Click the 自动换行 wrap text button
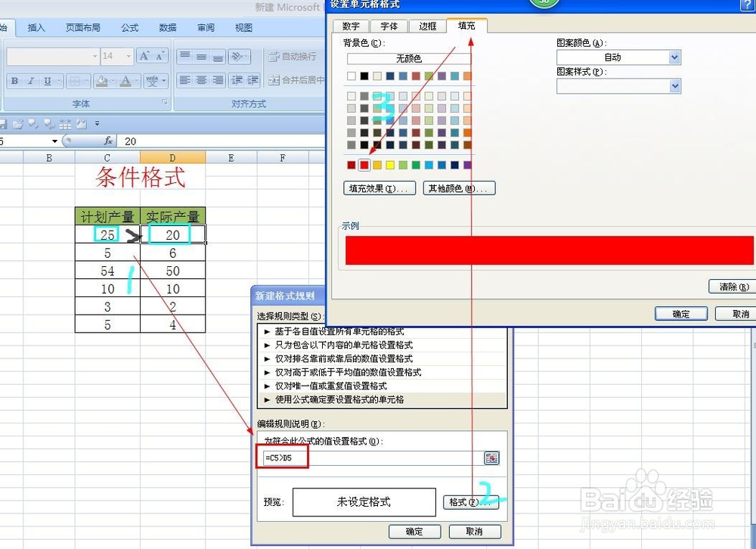The image size is (756, 549). (x=292, y=57)
